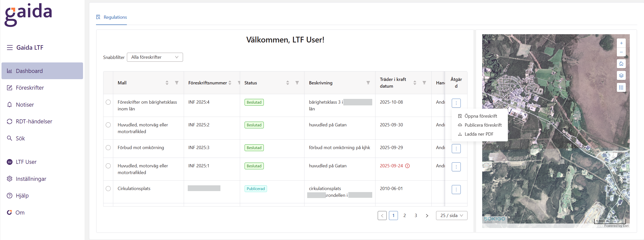
Task: Open the map layers icon
Action: pos(621,76)
